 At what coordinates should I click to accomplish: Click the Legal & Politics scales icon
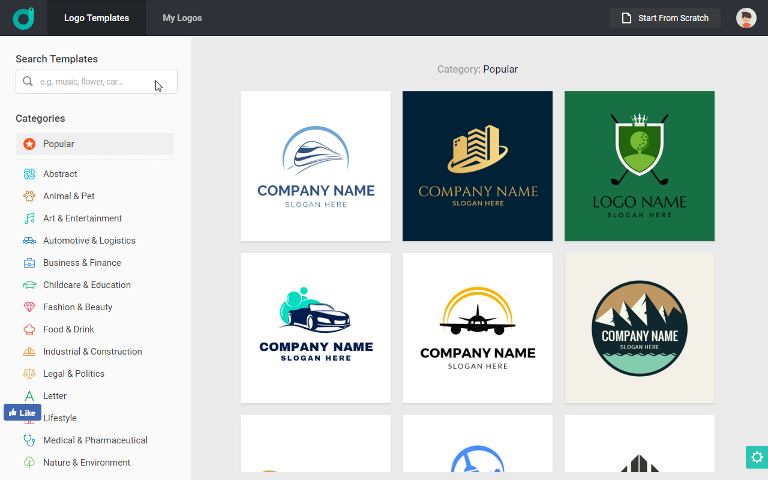[x=30, y=374]
